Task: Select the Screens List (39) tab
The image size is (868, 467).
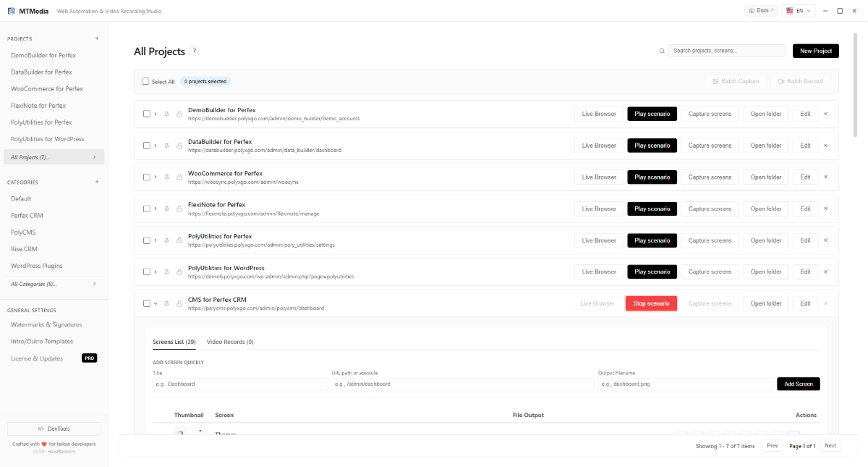Action: point(174,342)
